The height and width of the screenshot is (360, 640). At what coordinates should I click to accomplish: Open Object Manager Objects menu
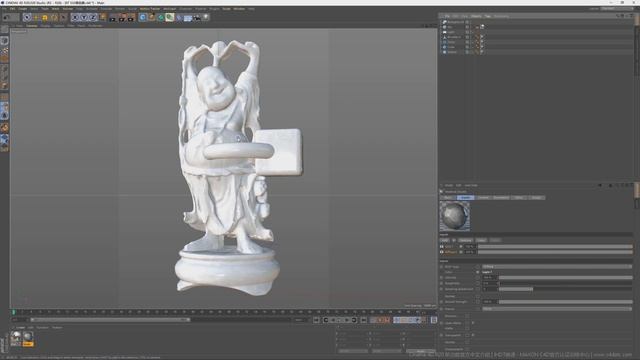[476, 16]
